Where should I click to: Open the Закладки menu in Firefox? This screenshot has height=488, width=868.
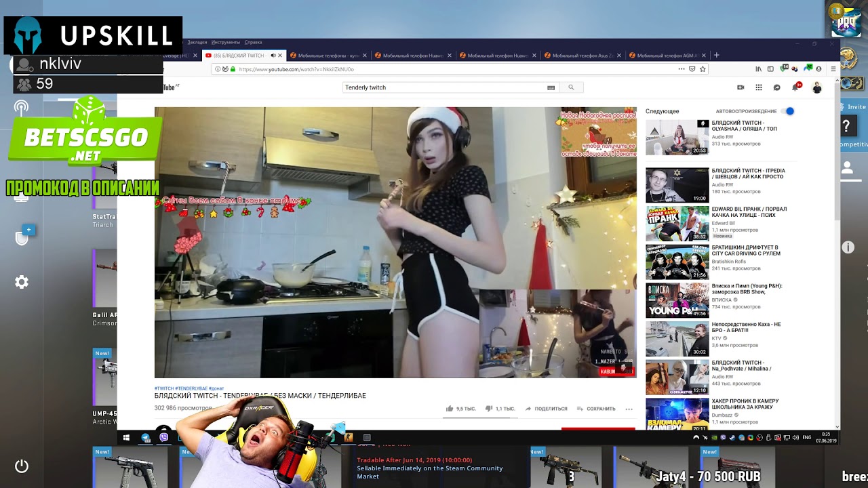[197, 43]
